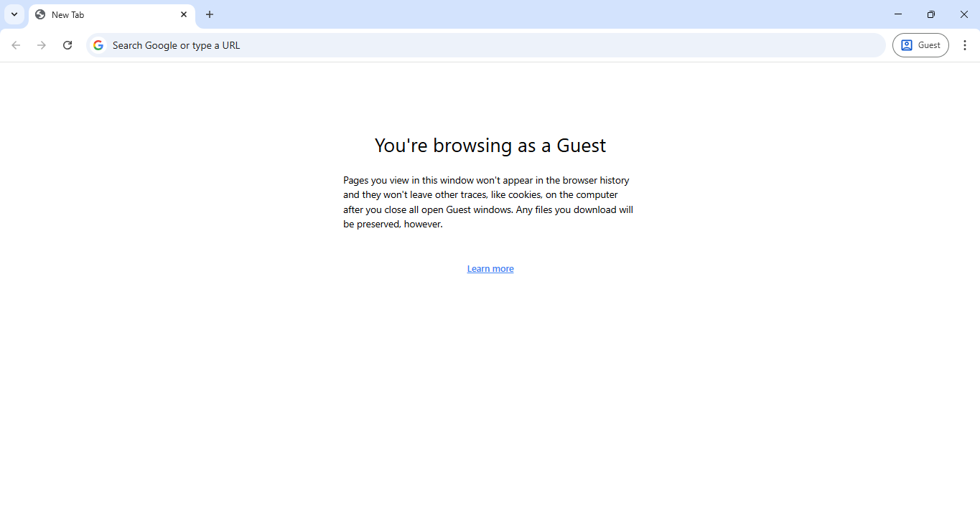This screenshot has width=980, height=515.
Task: Open Chrome's three-dot menu
Action: pos(965,44)
